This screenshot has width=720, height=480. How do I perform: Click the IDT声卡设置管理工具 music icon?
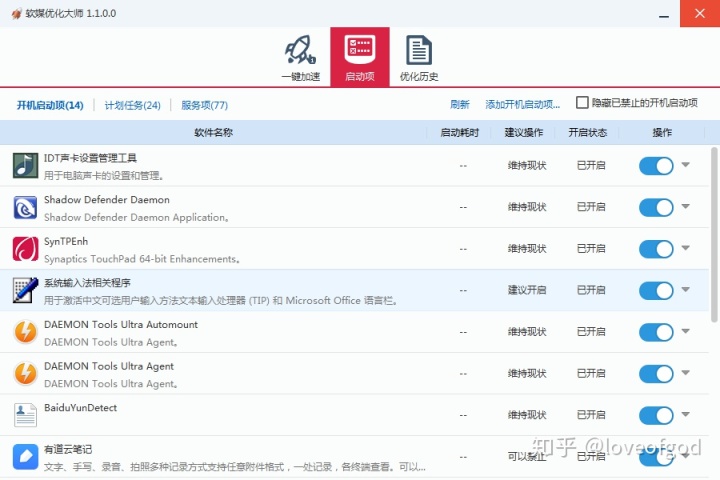(25, 166)
